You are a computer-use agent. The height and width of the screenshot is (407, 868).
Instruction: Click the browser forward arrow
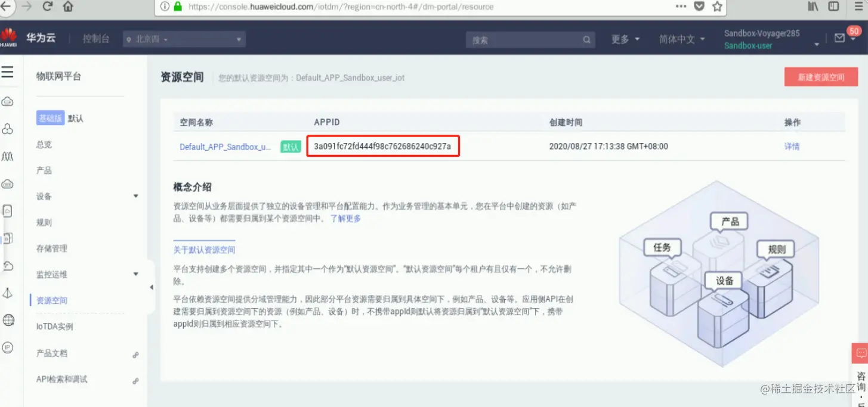click(26, 7)
